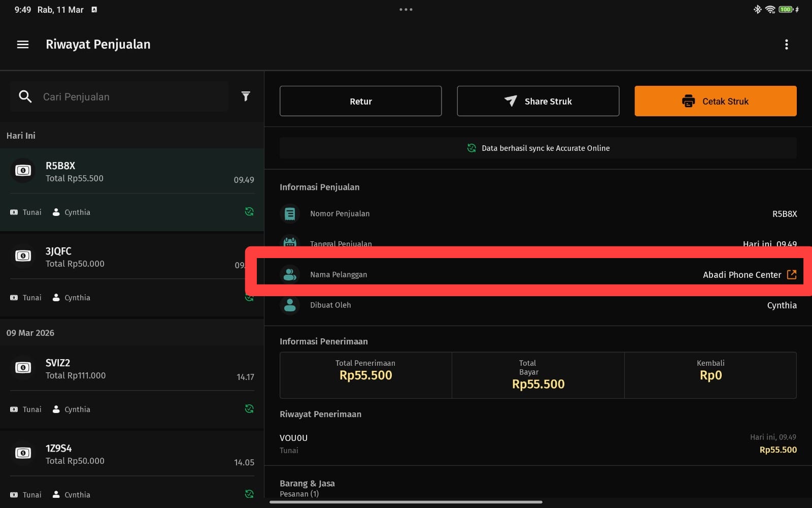
Task: Click the Retur button
Action: (360, 101)
